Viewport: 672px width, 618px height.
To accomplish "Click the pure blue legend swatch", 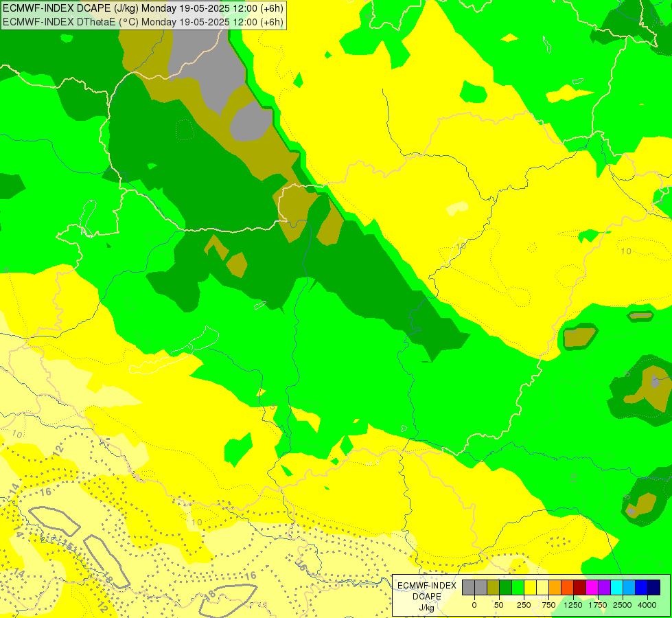I will (642, 587).
